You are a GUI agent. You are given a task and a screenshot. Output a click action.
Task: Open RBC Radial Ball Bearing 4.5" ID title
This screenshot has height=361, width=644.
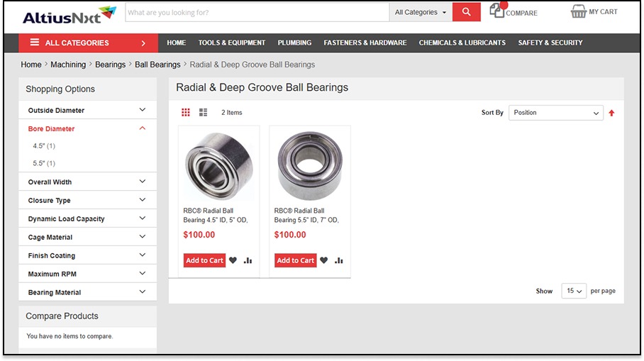[x=215, y=215]
